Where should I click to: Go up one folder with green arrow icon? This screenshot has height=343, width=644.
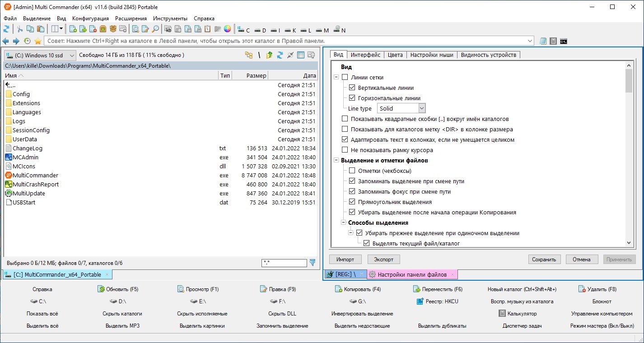270,55
